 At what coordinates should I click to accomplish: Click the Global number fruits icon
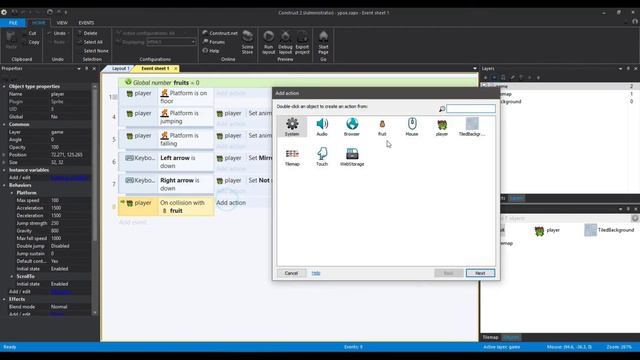pyautogui.click(x=128, y=82)
